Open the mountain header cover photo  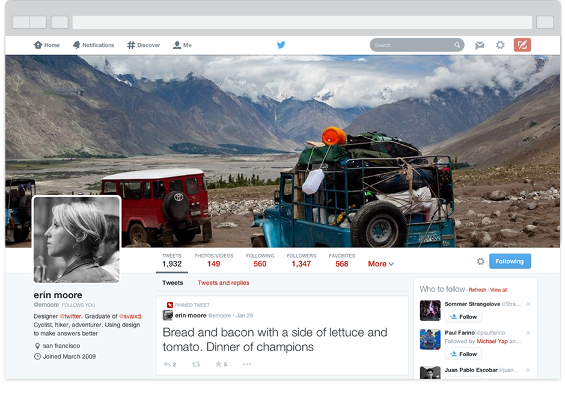coord(282,151)
